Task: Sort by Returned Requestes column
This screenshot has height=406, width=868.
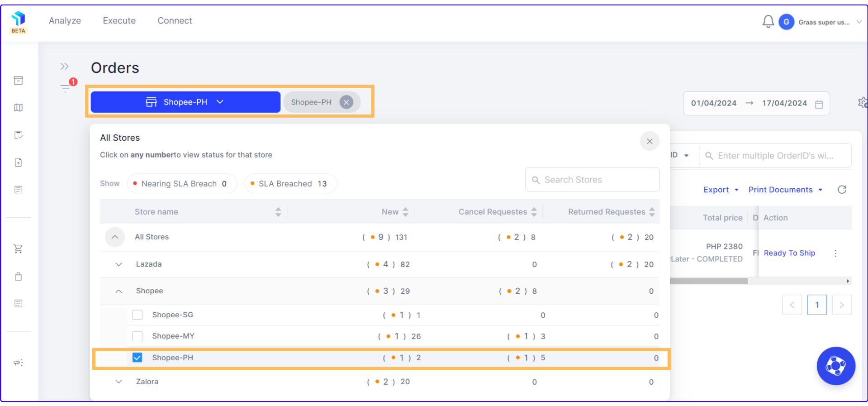Action: 652,212
